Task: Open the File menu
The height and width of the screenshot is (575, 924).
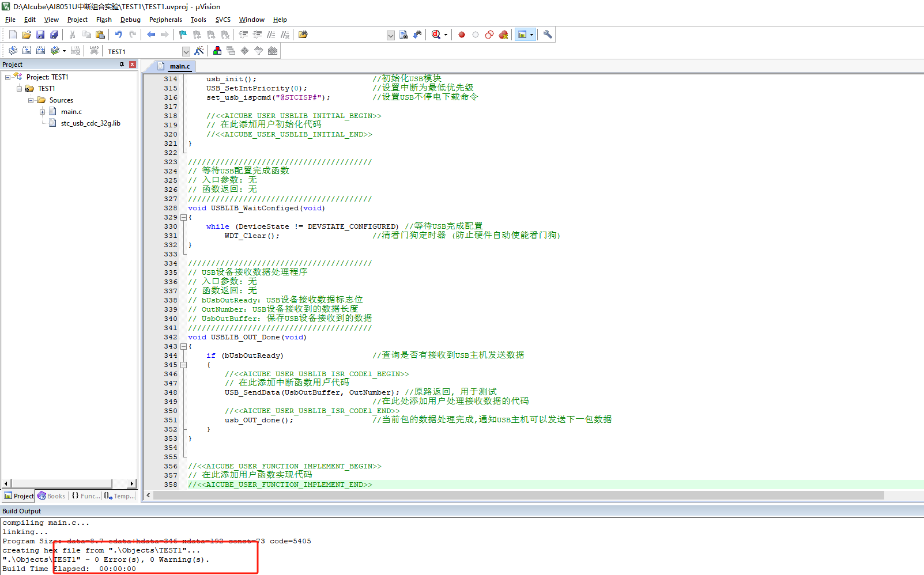Action: pos(10,20)
